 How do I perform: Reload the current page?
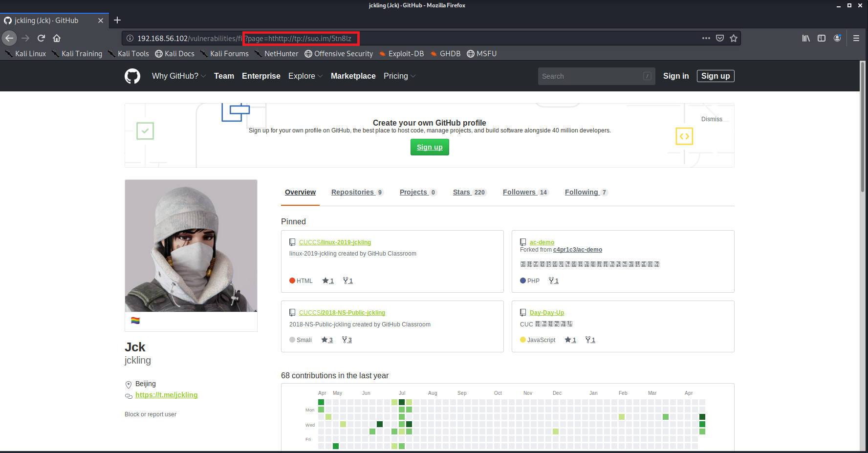coord(42,38)
